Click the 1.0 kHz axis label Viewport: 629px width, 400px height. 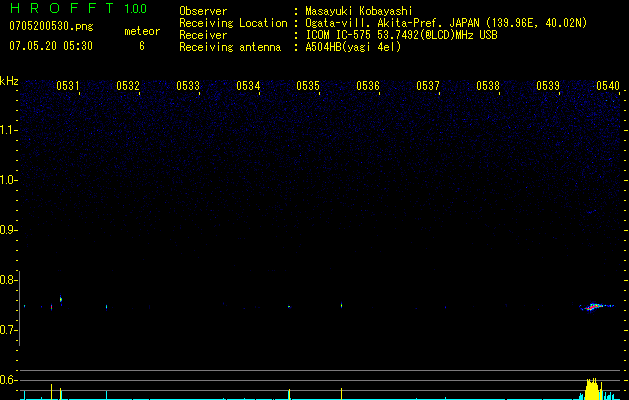[x=8, y=180]
